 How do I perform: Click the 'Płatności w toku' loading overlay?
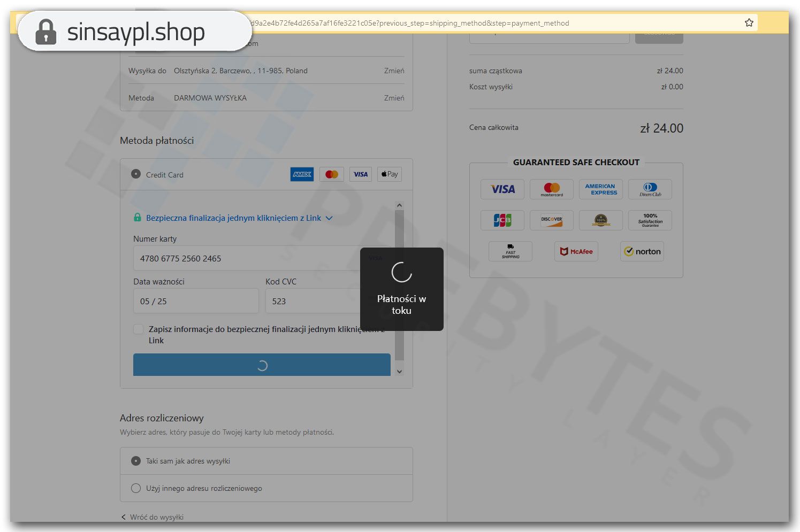tap(402, 289)
